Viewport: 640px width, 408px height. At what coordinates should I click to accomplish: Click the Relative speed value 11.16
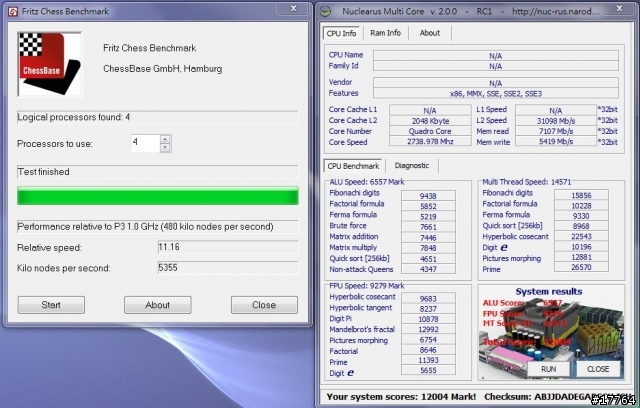[x=228, y=247]
